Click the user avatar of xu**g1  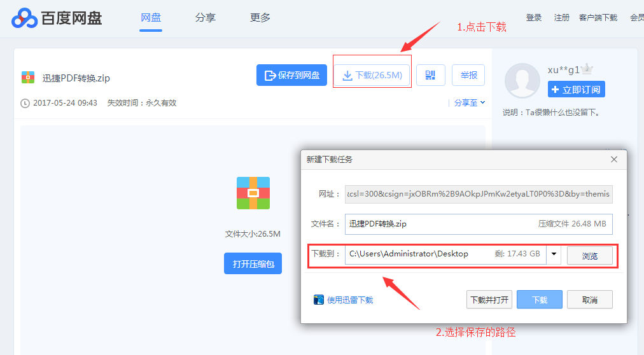coord(522,81)
